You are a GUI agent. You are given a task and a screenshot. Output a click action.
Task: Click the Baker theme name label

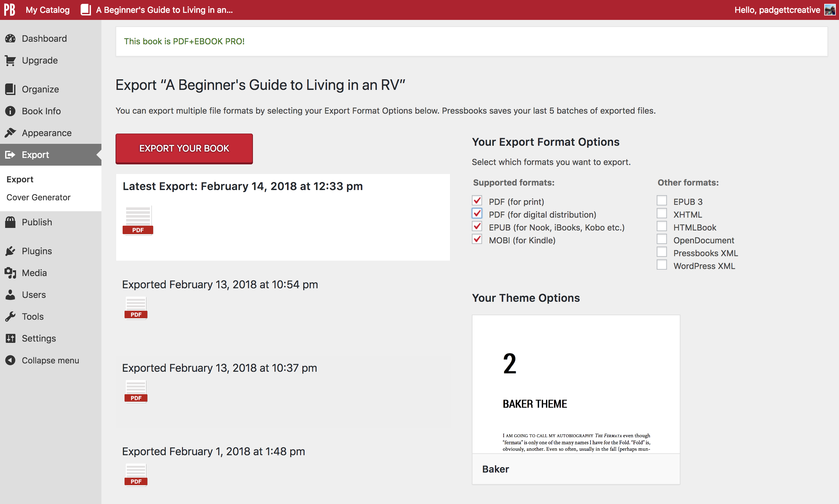[x=495, y=469]
